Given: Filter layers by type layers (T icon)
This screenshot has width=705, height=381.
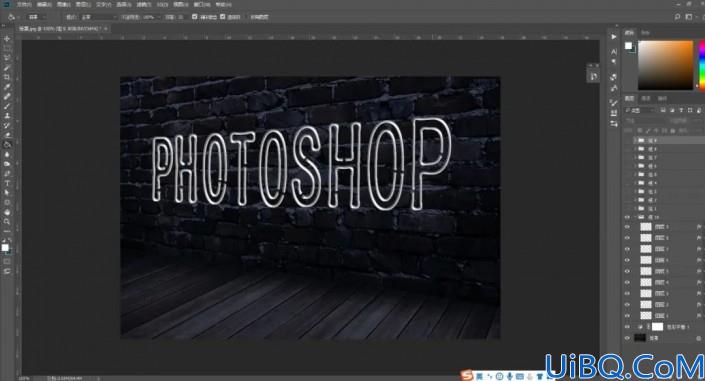Looking at the screenshot, I should pyautogui.click(x=681, y=110).
